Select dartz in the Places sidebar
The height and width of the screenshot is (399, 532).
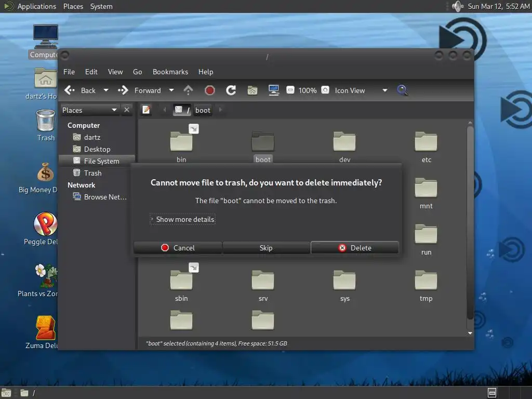point(92,137)
